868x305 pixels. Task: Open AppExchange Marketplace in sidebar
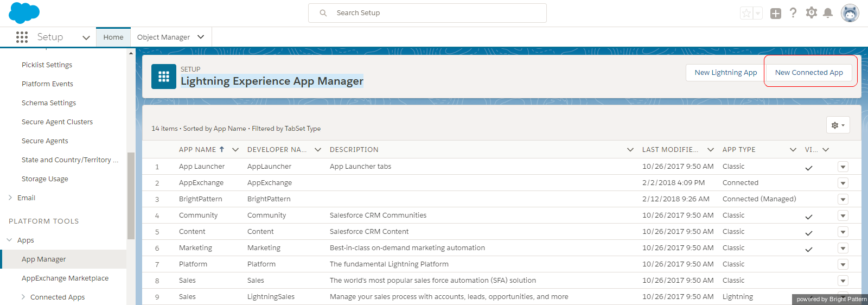point(65,278)
